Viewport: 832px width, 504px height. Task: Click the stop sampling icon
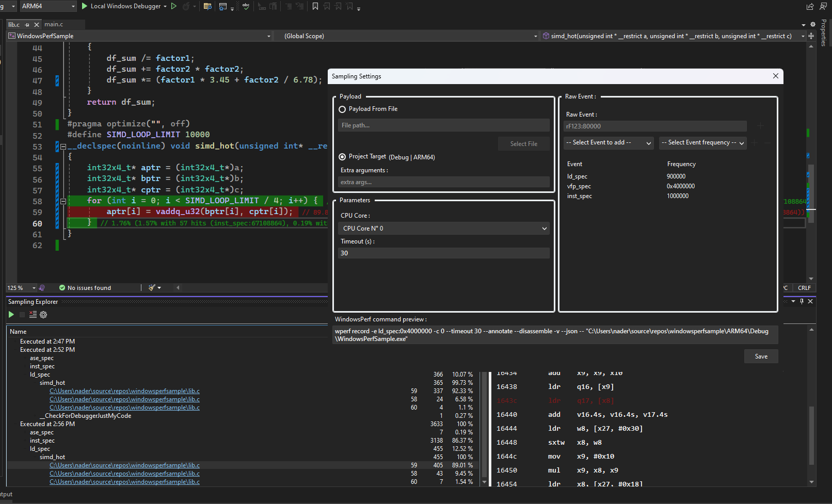click(22, 314)
